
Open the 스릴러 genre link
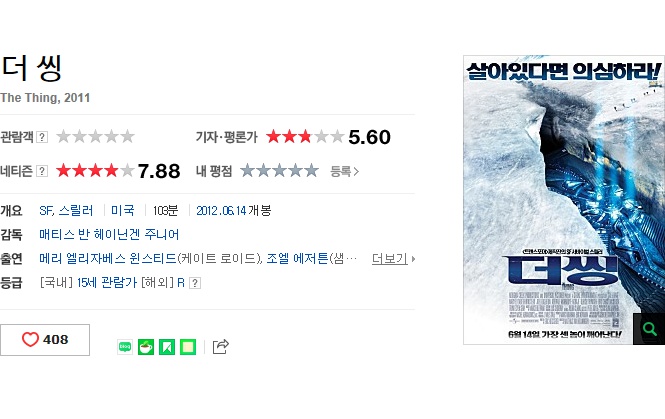click(76, 210)
